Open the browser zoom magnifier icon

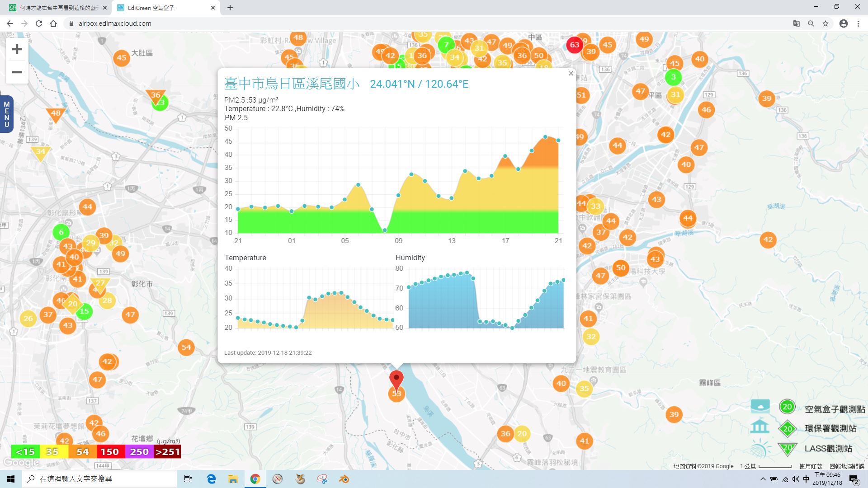pyautogui.click(x=811, y=23)
